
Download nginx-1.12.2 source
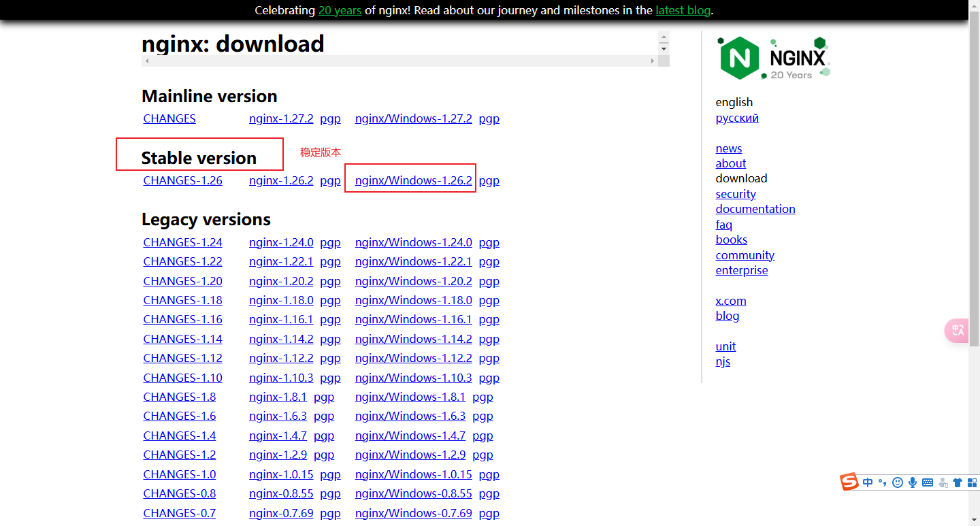[281, 358]
